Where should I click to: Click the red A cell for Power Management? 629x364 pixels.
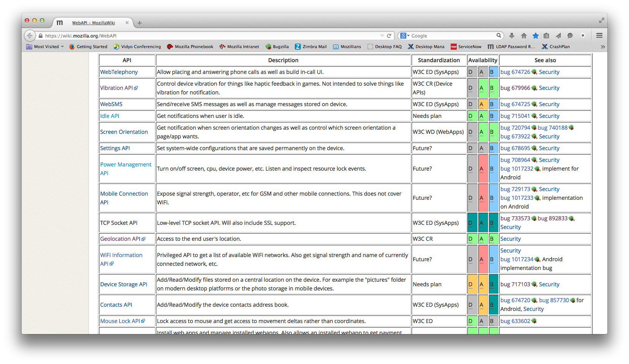pos(483,169)
